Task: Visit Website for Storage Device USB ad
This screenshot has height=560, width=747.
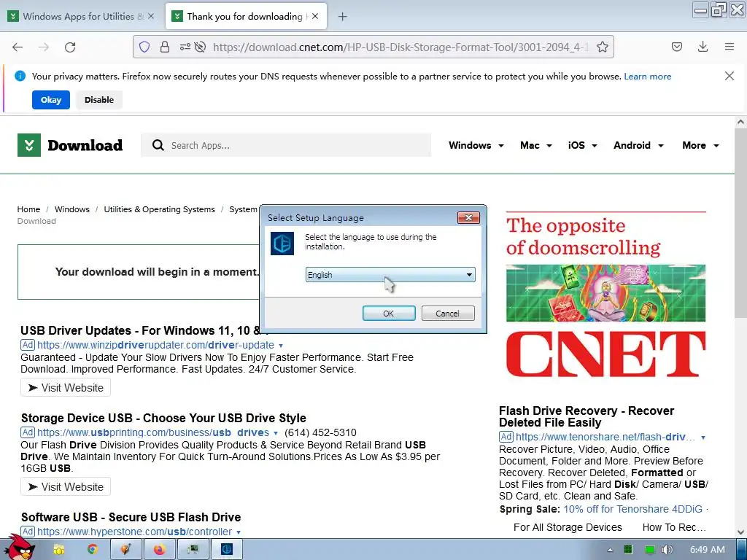Action: (66, 486)
